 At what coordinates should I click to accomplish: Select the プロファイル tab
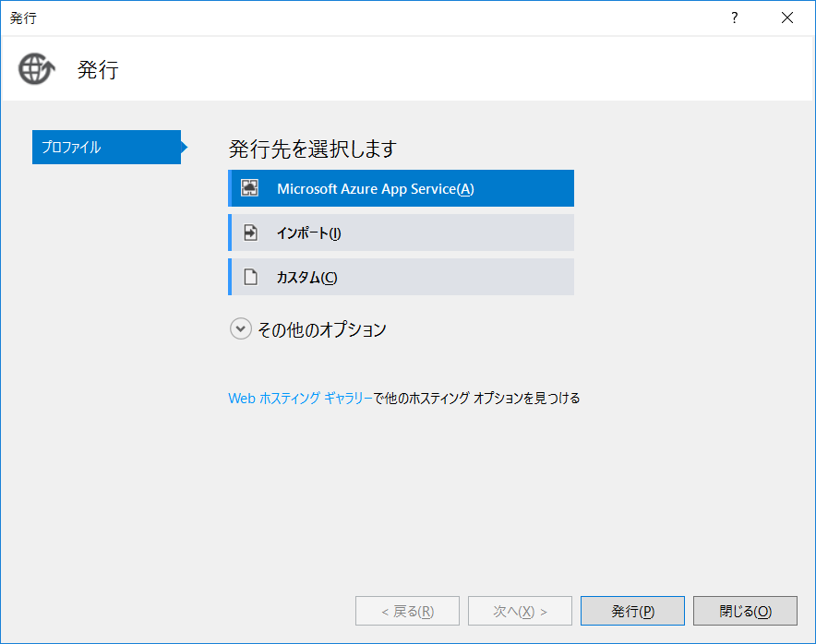click(107, 148)
